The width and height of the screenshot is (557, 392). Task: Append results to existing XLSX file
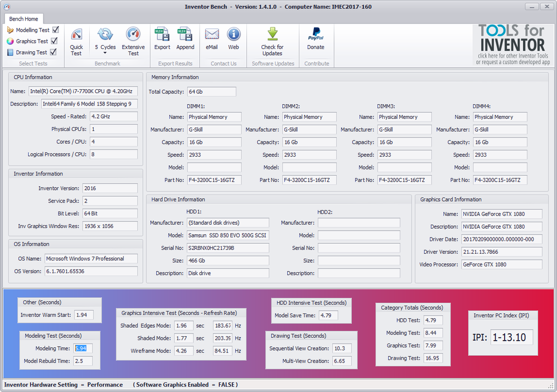185,39
